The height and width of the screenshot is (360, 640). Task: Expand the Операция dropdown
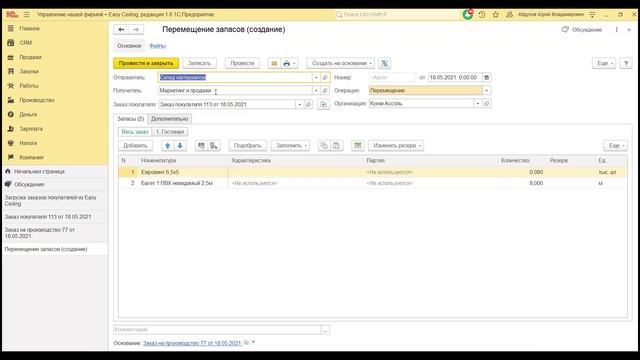(487, 91)
